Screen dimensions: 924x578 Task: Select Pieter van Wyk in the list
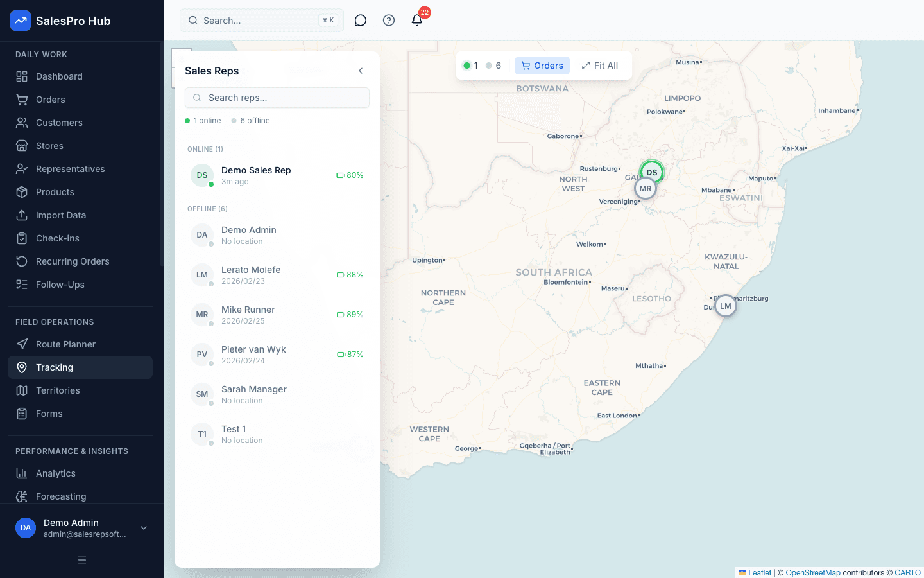point(277,355)
